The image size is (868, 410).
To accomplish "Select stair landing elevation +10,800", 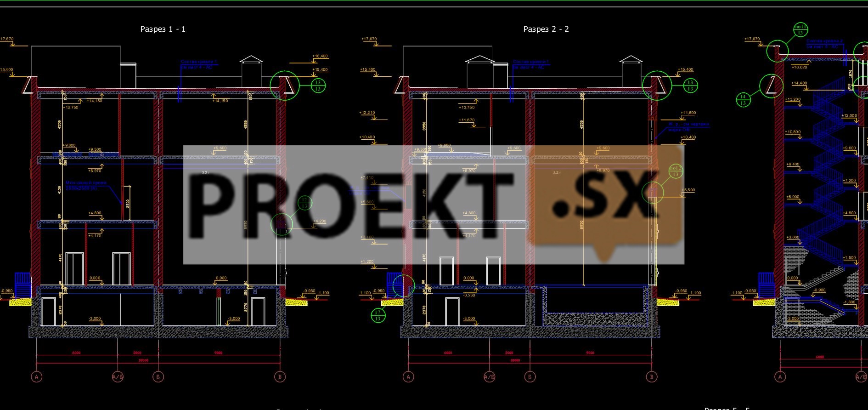I will coord(793,132).
